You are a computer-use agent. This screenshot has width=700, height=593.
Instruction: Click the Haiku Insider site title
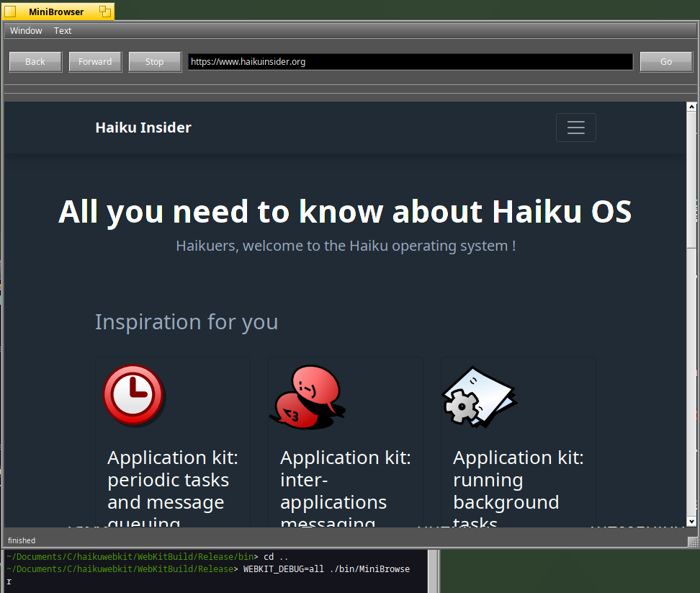click(x=143, y=128)
